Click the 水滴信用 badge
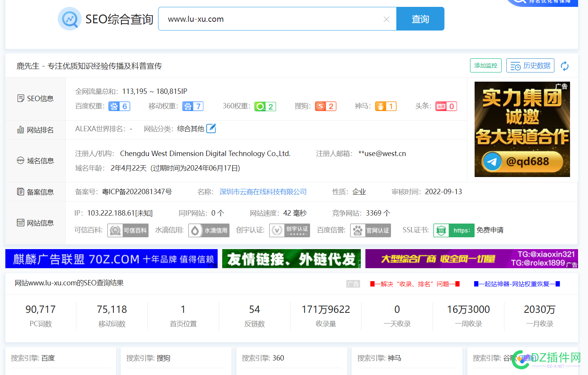Viewport: 588px width, 375px height. click(x=209, y=230)
